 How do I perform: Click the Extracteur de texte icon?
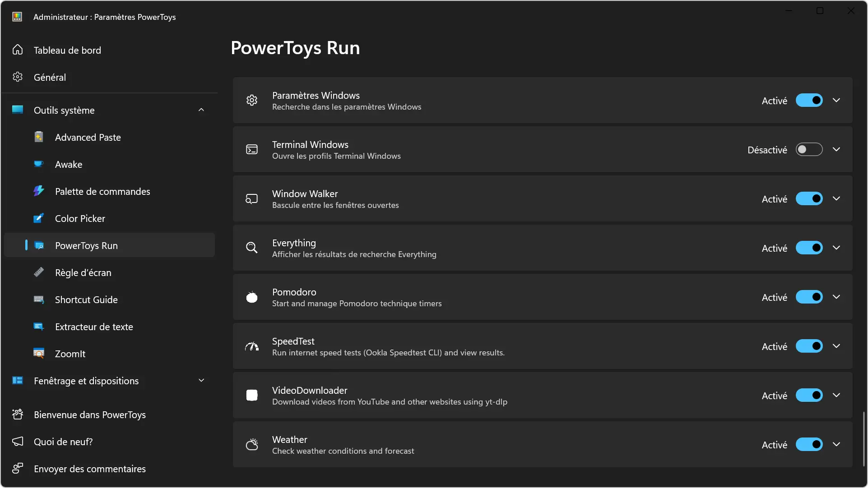click(x=39, y=327)
